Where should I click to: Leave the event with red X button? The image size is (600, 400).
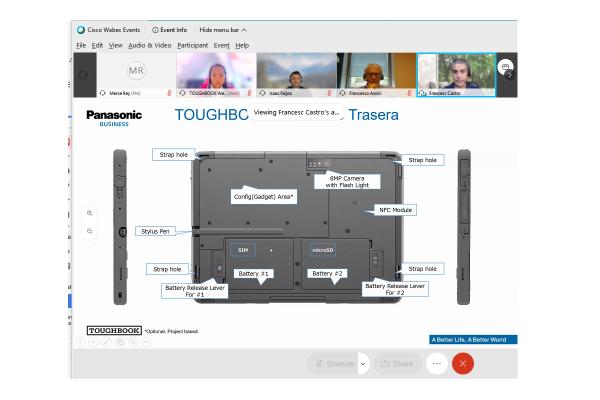pos(463,364)
